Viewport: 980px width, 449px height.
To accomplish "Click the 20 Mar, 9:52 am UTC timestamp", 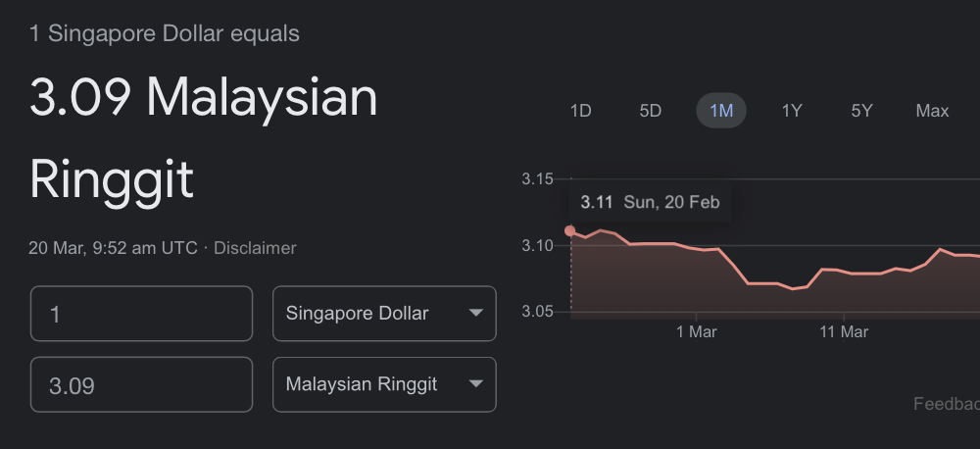I will point(114,248).
